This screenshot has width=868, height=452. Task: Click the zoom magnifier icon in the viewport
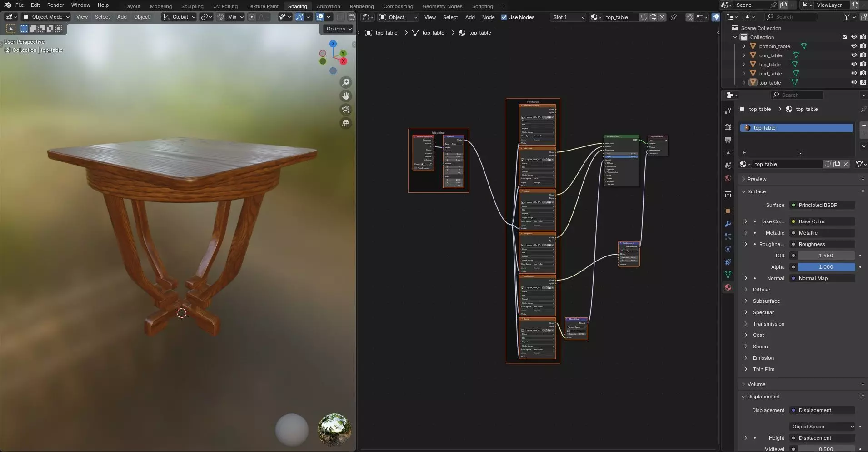coord(346,82)
